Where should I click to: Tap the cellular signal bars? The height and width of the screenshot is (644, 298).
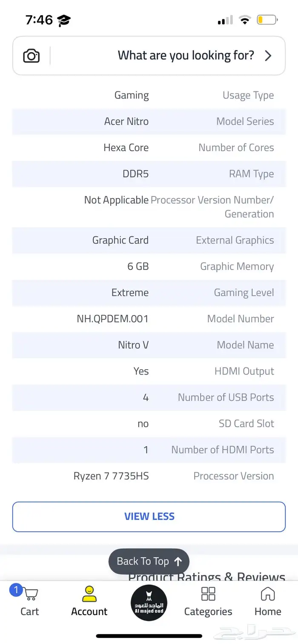coord(225,20)
